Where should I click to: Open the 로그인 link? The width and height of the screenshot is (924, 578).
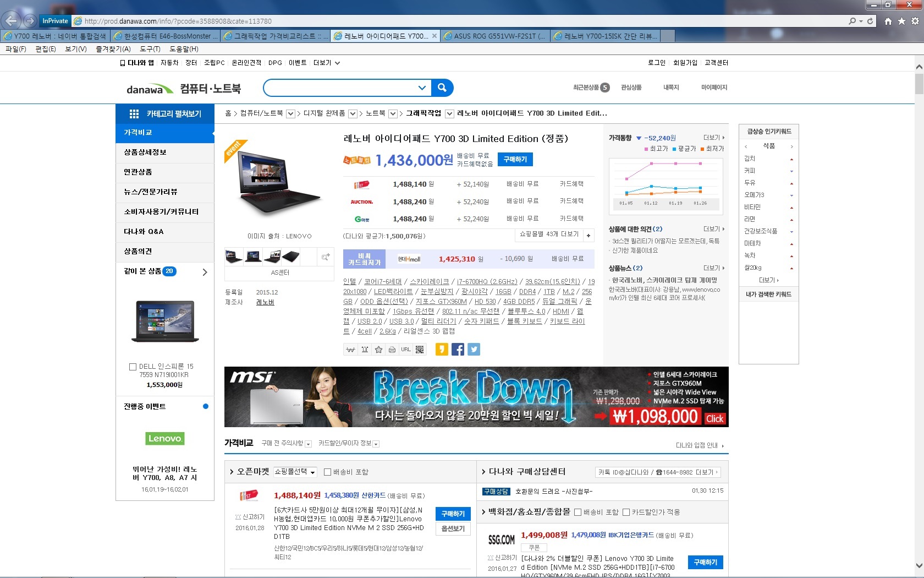(x=656, y=63)
